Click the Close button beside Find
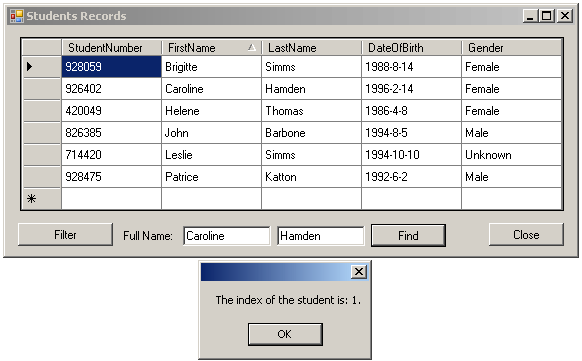Viewport: 582px width, 361px height. click(526, 234)
